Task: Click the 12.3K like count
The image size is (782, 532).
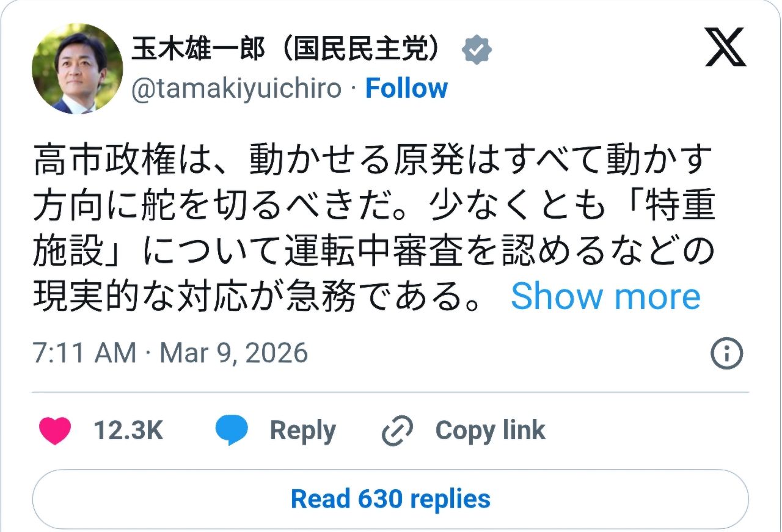Action: click(x=128, y=431)
